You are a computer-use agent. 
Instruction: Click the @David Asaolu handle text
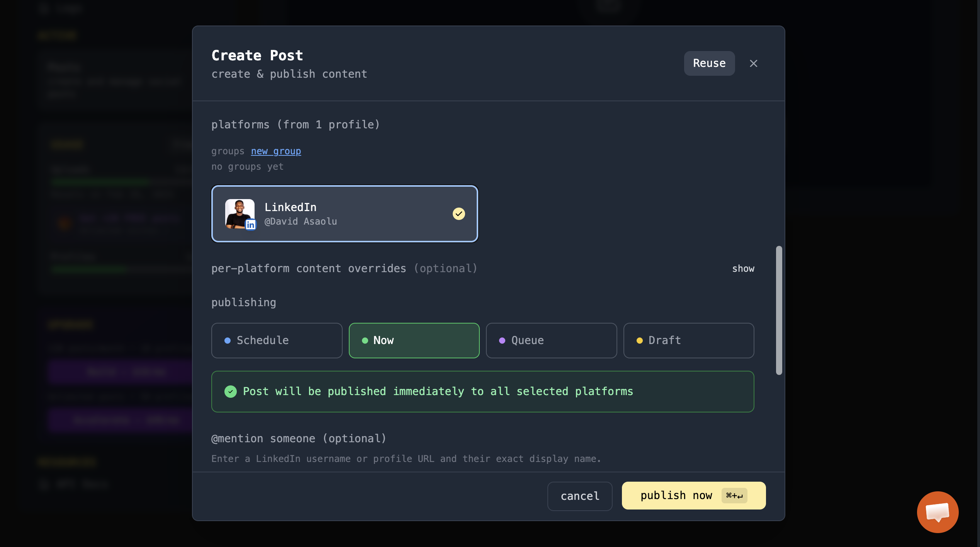301,222
